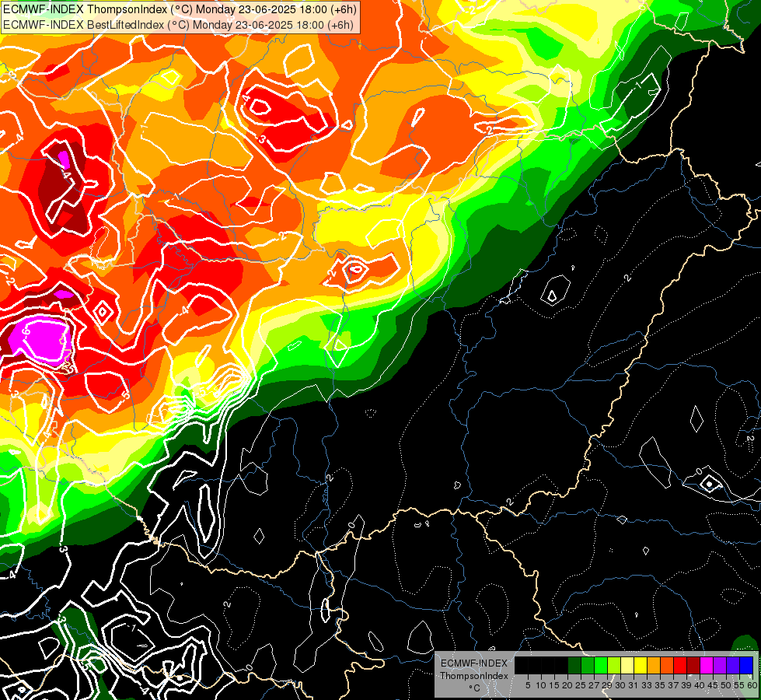Click the ThompsonIndex title line at top
761x700 pixels.
[180, 9]
